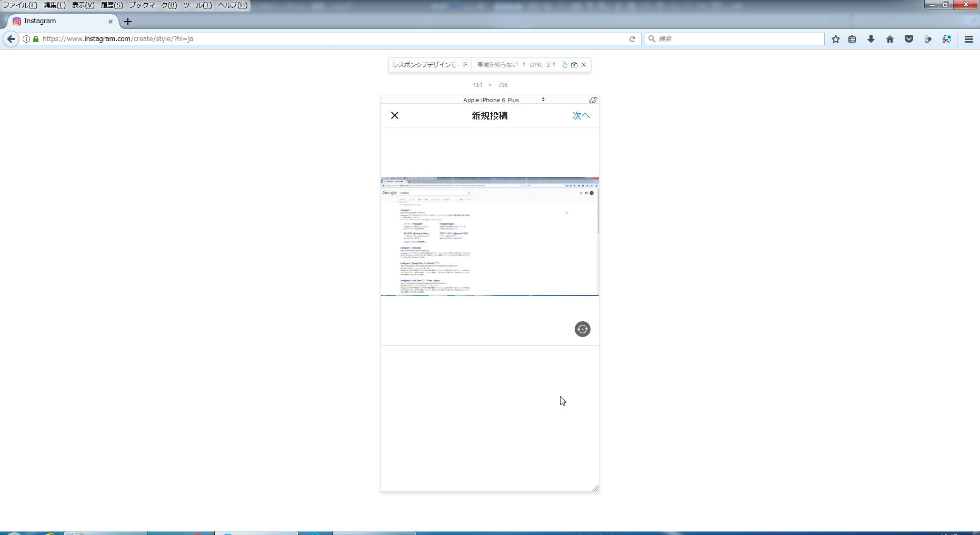Save page to Pocket icon
The height and width of the screenshot is (535, 980).
coord(909,39)
